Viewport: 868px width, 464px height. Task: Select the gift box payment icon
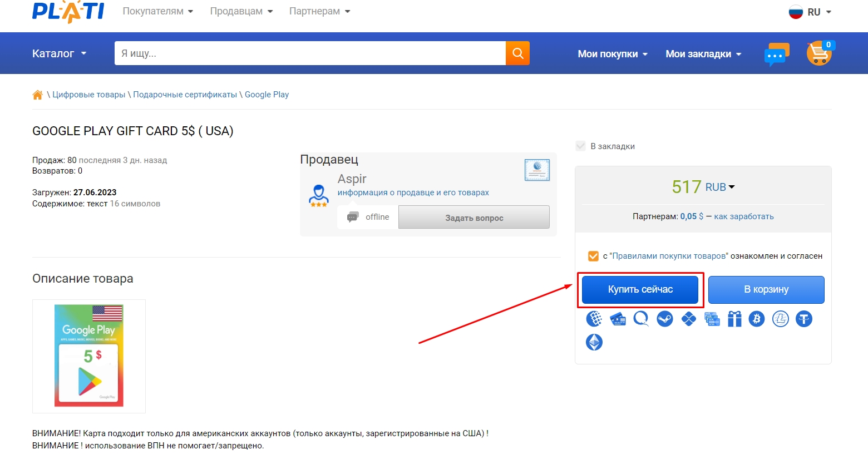pyautogui.click(x=734, y=319)
